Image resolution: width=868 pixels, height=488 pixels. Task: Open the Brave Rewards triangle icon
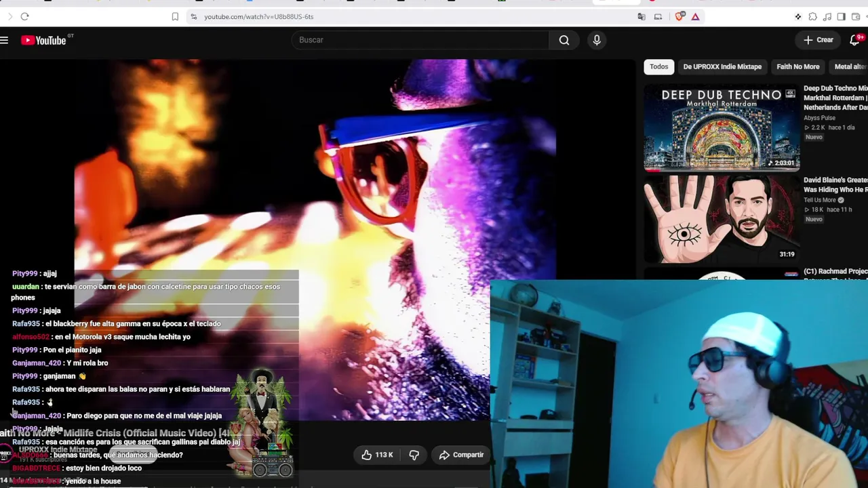point(695,16)
